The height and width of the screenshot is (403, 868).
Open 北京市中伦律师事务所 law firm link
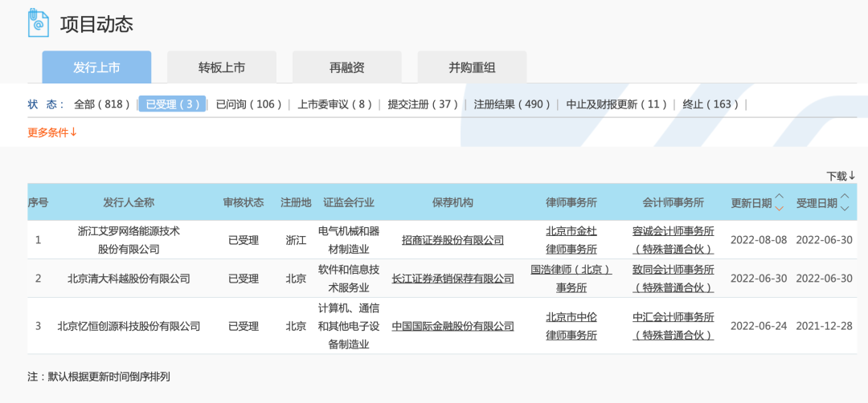coord(571,326)
